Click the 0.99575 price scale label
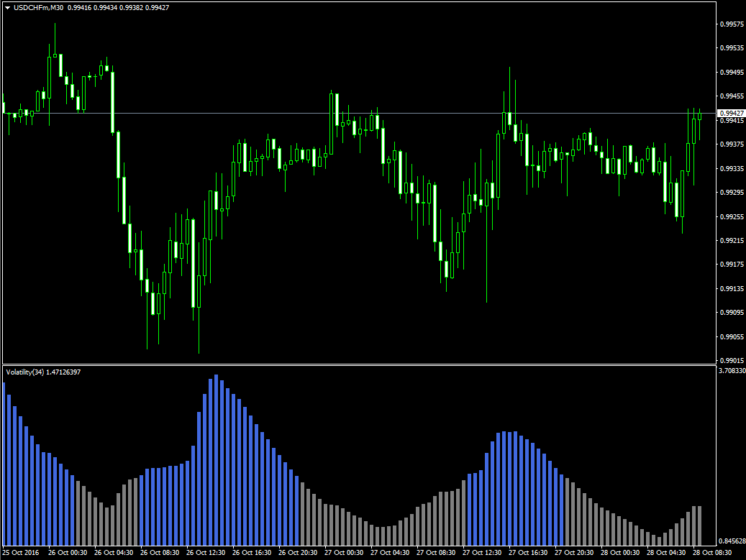This screenshot has width=746, height=560. 731,24
